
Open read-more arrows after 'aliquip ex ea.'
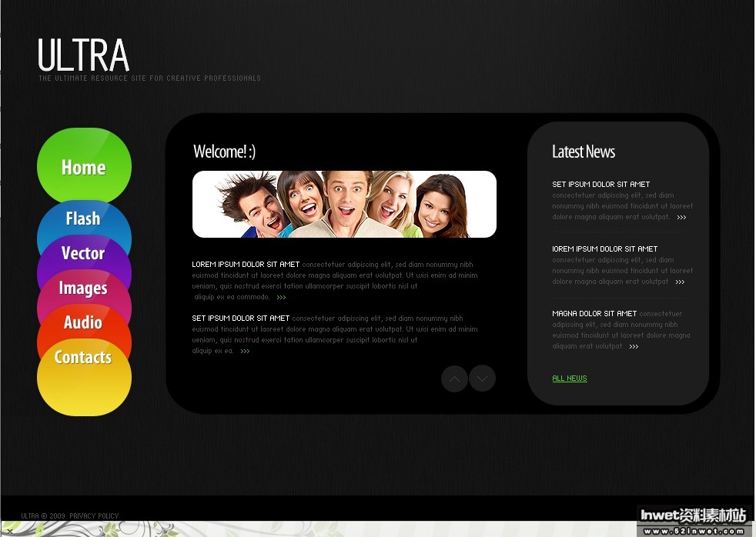tap(245, 351)
